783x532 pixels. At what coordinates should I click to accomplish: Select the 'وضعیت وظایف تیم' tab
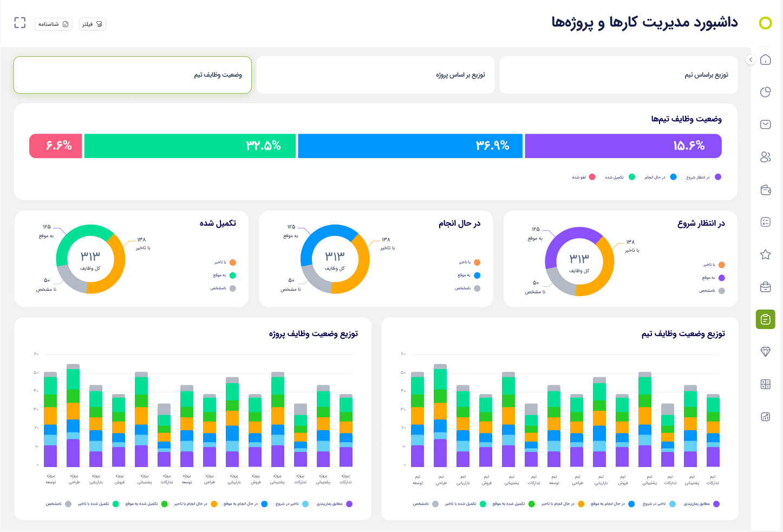coord(133,75)
